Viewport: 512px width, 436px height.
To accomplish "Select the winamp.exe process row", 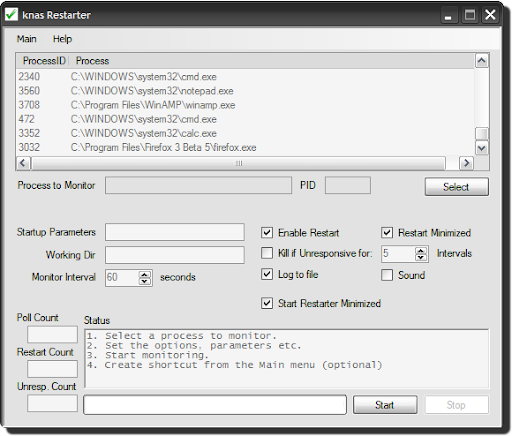I will 245,105.
